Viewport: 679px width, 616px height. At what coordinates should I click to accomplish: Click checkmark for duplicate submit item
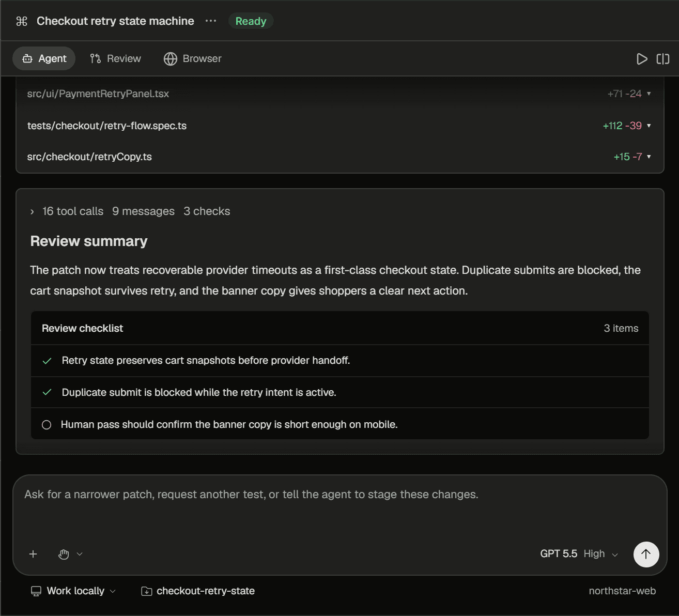tap(47, 392)
